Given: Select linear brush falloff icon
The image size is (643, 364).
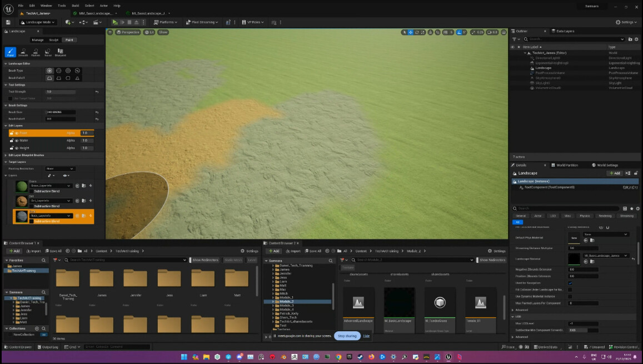Looking at the screenshot, I should coord(59,78).
